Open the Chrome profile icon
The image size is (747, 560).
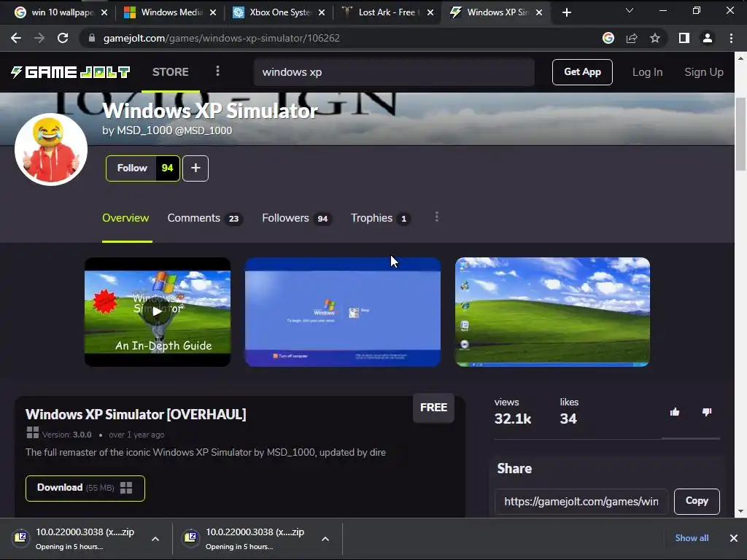click(708, 38)
